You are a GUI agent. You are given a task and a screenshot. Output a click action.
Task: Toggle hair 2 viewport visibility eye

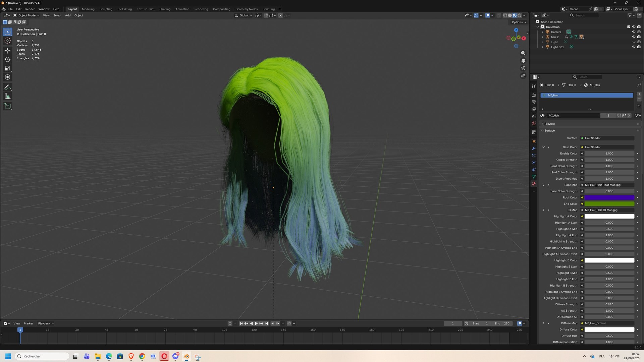[634, 37]
